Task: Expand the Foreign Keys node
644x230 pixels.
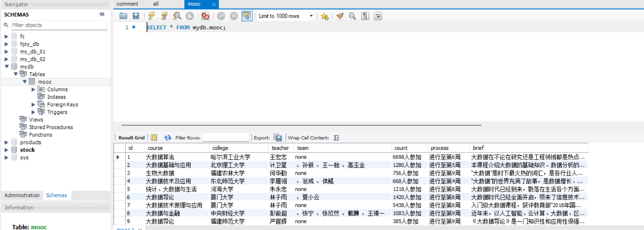Action: (x=33, y=104)
